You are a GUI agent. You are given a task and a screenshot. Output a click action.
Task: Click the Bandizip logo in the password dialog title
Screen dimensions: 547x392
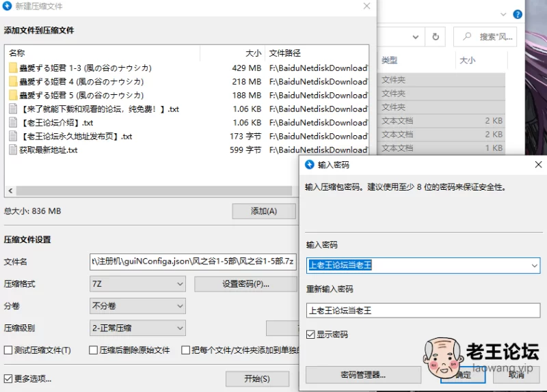click(x=310, y=165)
